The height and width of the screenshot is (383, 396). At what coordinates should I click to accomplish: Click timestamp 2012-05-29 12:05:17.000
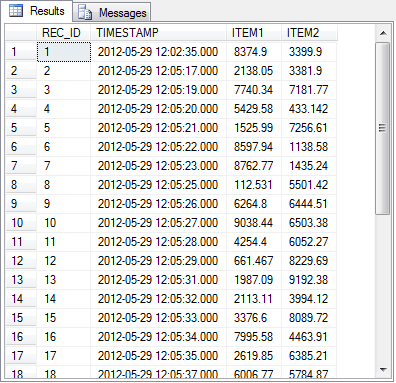click(158, 71)
